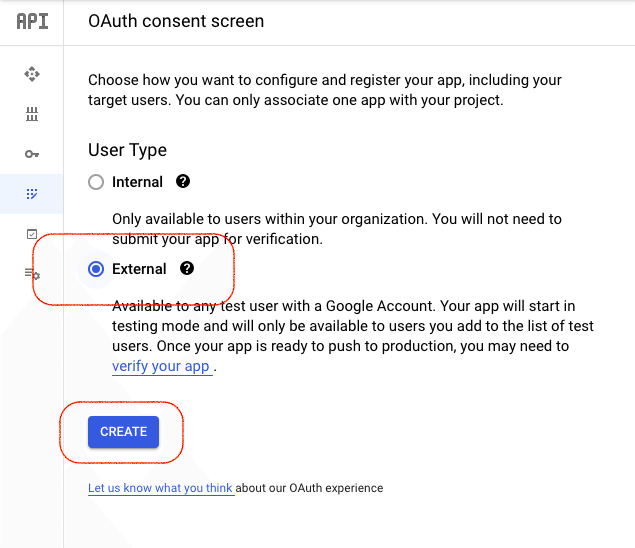Click the "User Type" section heading
Screen dimensions: 635x548
[127, 150]
